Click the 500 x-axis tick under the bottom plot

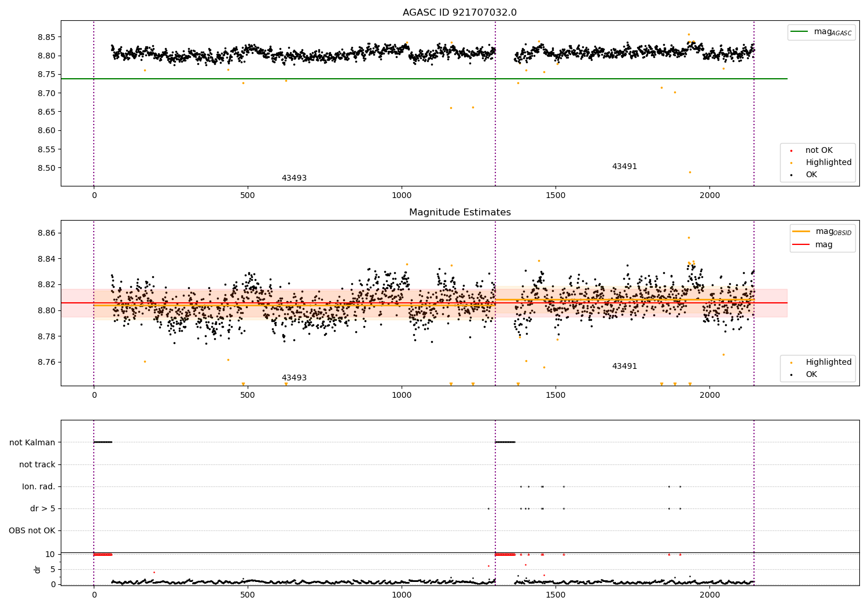[248, 595]
